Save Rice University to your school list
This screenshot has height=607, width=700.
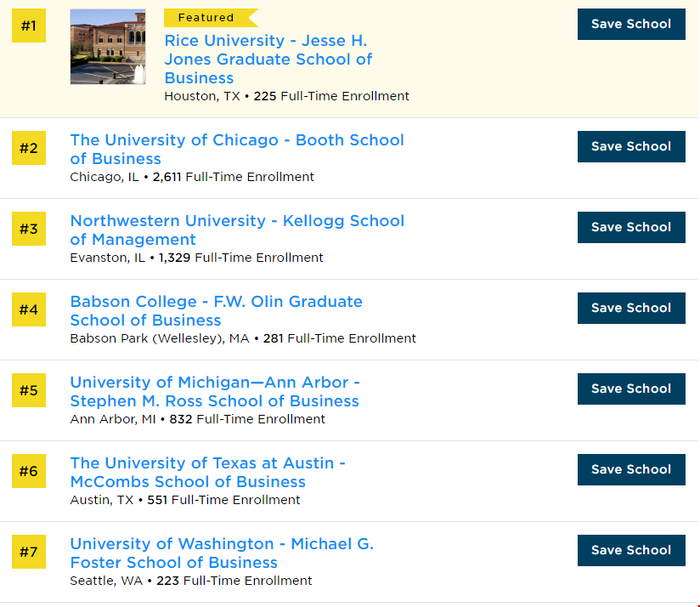coord(631,24)
